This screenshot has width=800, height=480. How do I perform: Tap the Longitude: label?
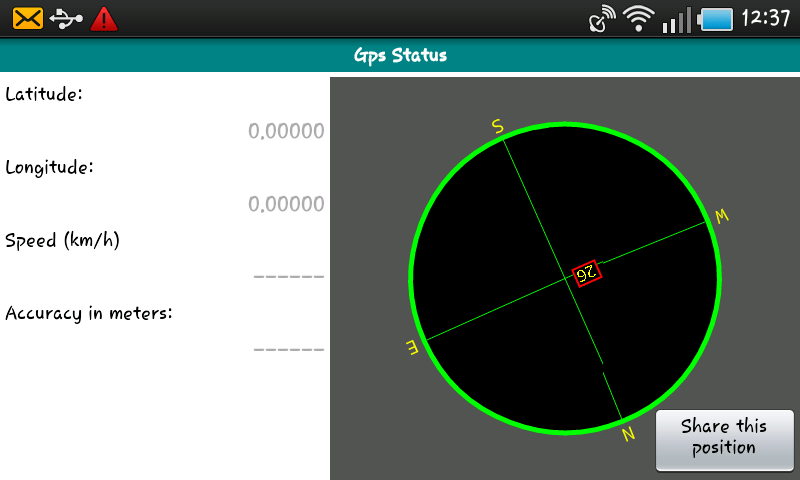[x=49, y=168]
